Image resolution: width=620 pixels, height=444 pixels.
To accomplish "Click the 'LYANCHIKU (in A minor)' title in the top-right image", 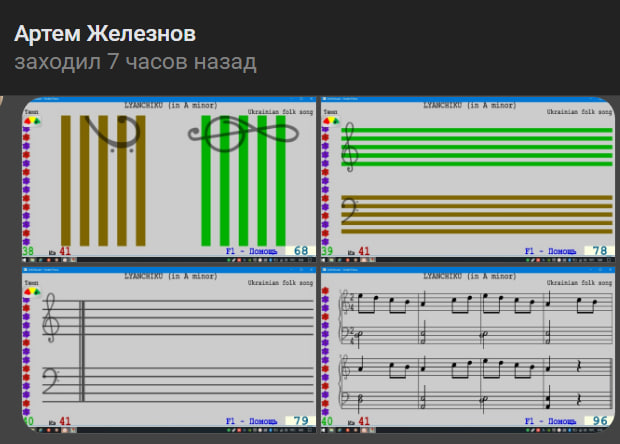I will click(x=469, y=105).
